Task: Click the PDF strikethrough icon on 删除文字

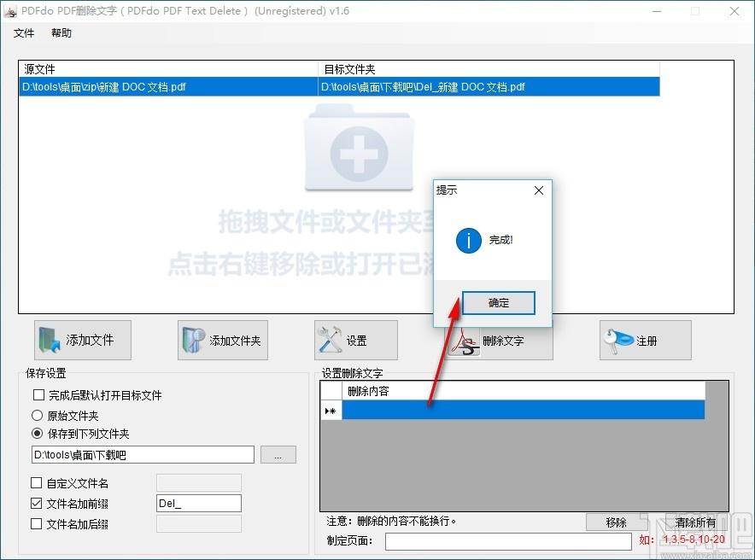Action: pyautogui.click(x=465, y=342)
